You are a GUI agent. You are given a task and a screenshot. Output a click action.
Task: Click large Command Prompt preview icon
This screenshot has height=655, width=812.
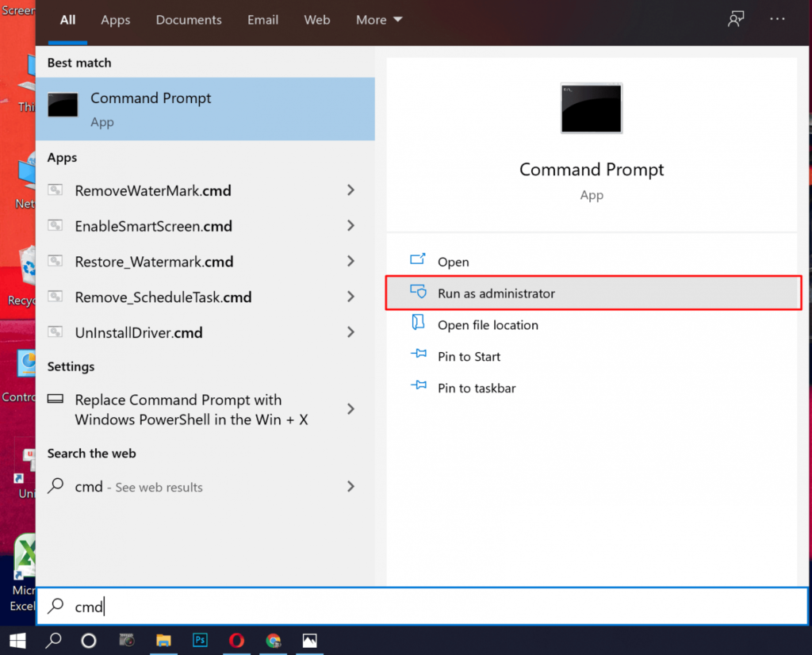tap(592, 108)
